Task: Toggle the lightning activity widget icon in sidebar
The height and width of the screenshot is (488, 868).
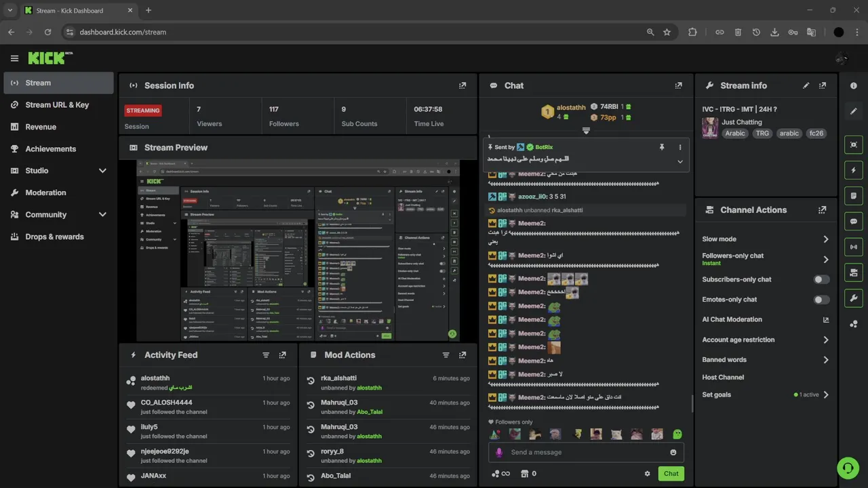Action: pos(854,170)
